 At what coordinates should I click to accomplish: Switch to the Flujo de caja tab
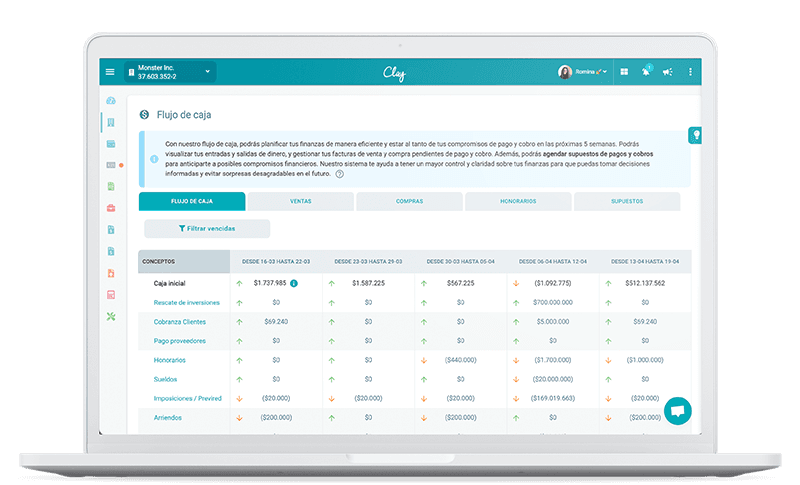[x=192, y=201]
